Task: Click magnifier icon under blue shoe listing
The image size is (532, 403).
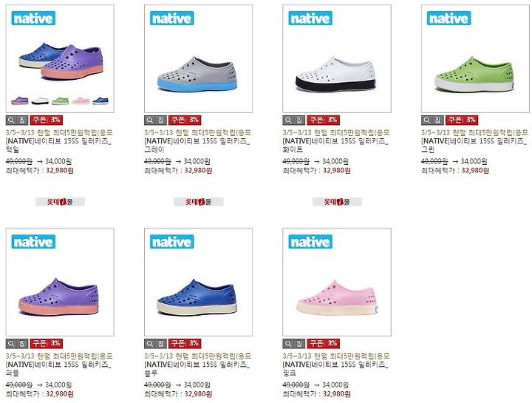Action: (x=149, y=344)
